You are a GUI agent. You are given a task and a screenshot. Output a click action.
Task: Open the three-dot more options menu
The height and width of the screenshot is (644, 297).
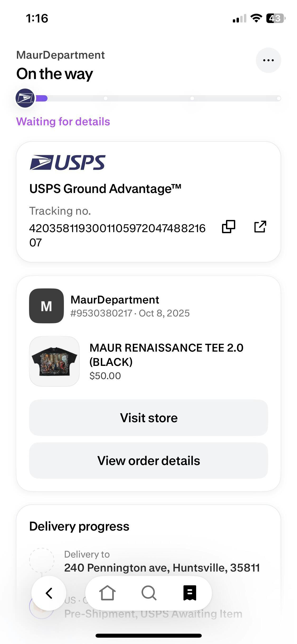[268, 60]
